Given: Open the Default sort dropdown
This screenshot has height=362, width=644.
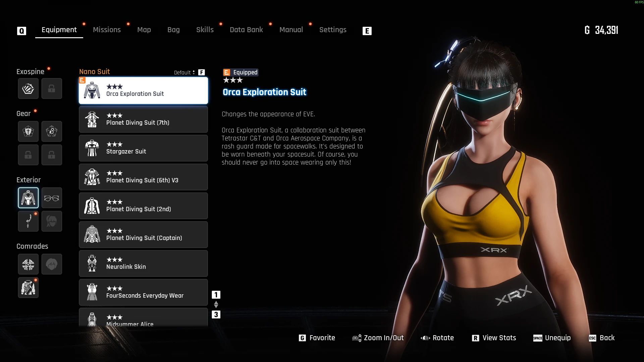Looking at the screenshot, I should pyautogui.click(x=184, y=72).
